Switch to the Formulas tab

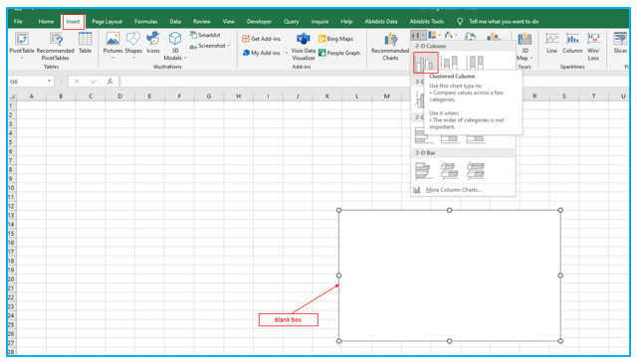click(146, 22)
